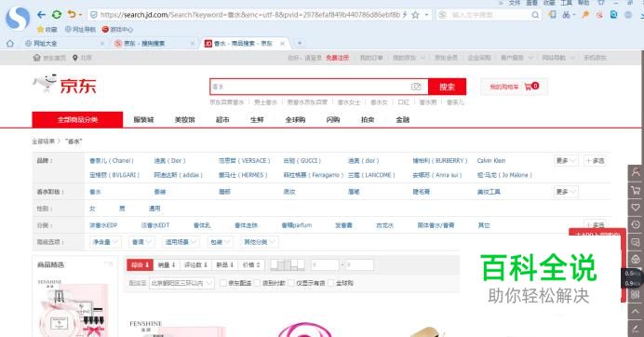644x337 pixels.
Task: Enable brand multi-select with 多选 button
Action: pos(595,161)
